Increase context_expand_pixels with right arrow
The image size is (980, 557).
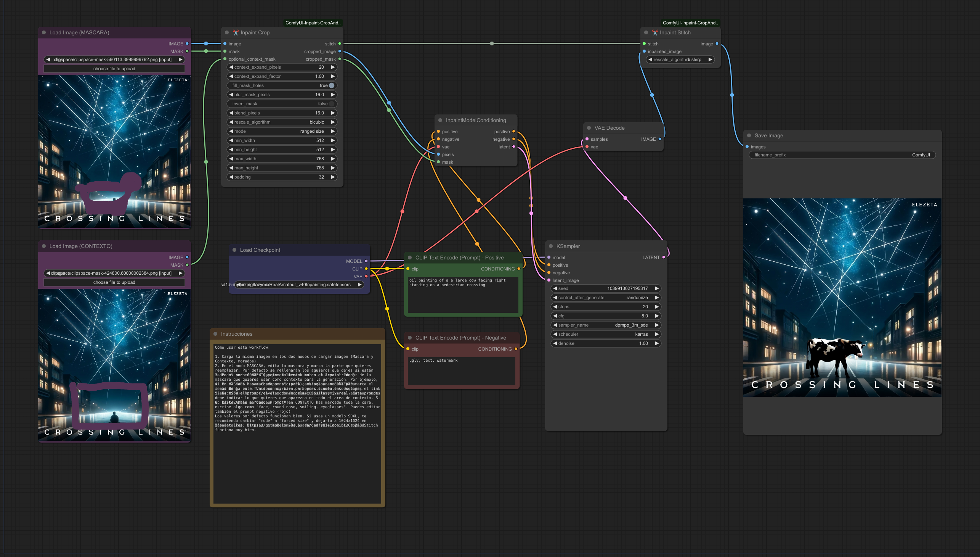(x=333, y=67)
